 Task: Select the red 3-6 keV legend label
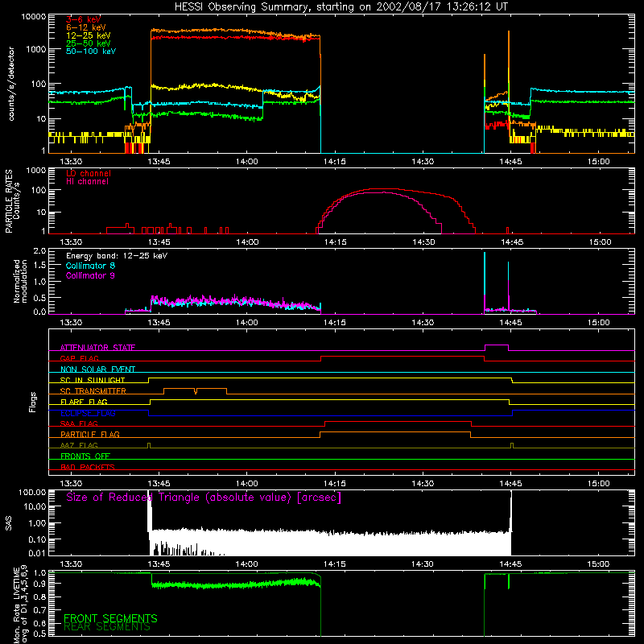click(84, 19)
